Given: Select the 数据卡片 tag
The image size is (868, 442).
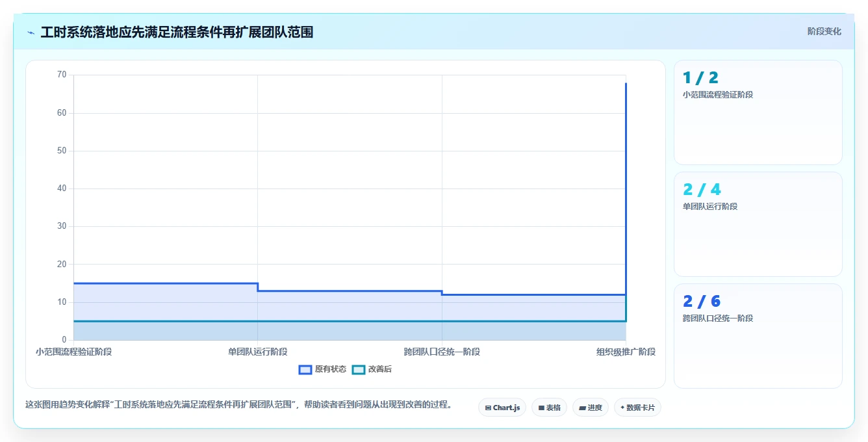Looking at the screenshot, I should coord(637,408).
